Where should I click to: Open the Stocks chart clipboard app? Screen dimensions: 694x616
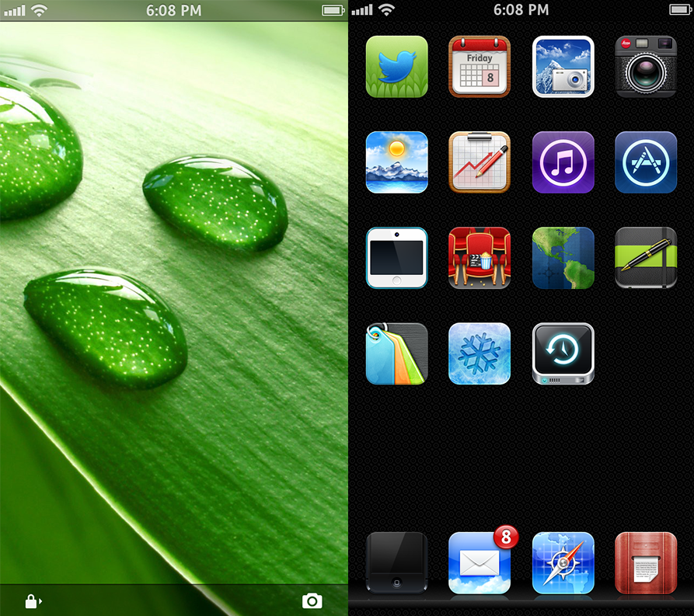pyautogui.click(x=480, y=162)
